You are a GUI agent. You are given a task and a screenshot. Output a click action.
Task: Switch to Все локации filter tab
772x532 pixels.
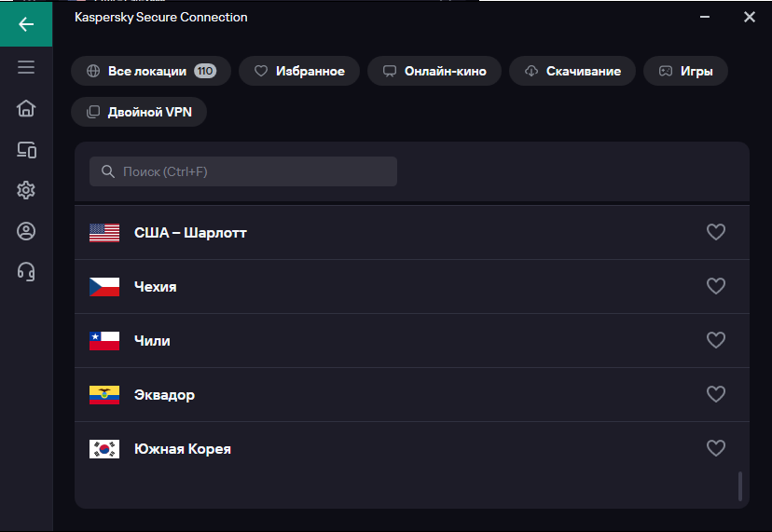[x=151, y=71]
